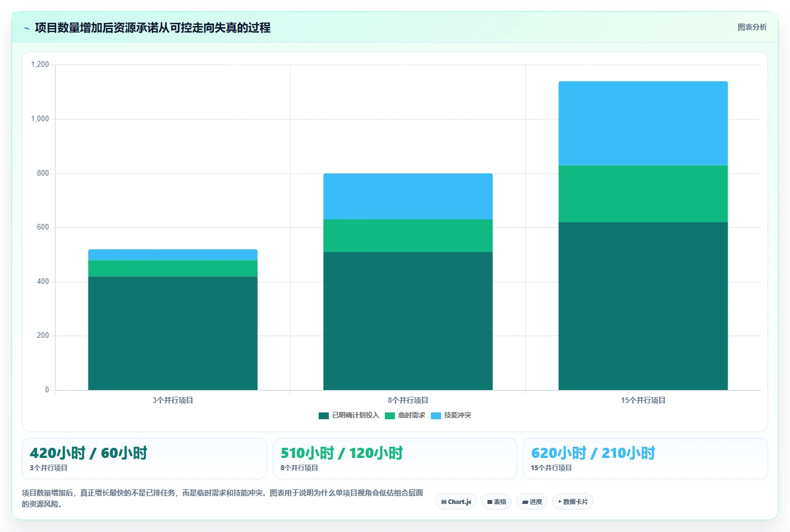Click the dark teal segment of the 8个并行项目 bar

pos(408,321)
